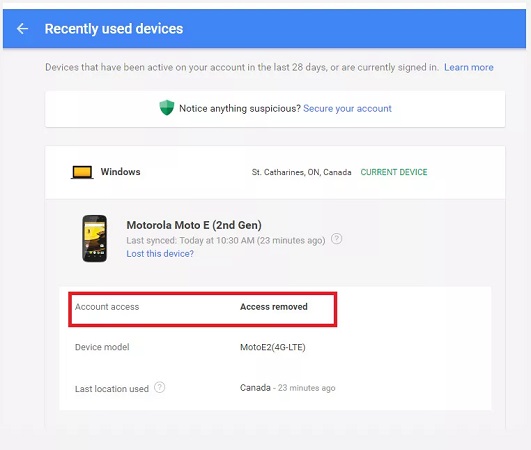This screenshot has width=531, height=450.
Task: Click the Device model label
Action: click(102, 347)
